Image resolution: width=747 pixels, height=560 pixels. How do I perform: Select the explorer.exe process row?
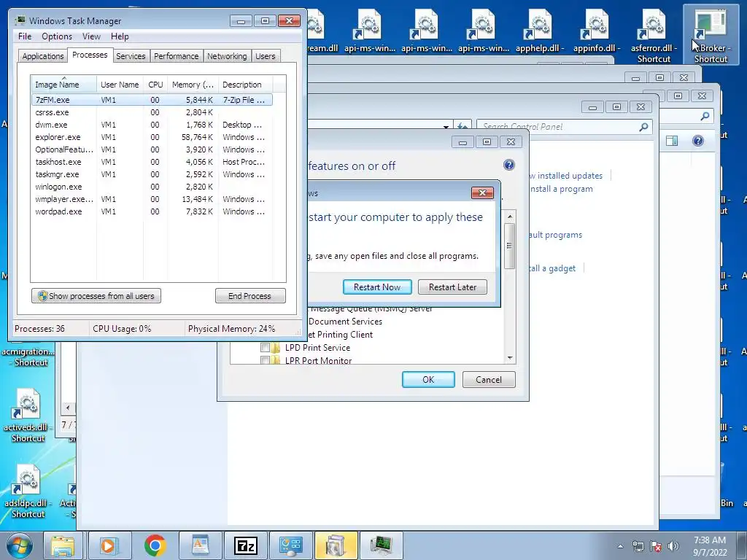152,137
